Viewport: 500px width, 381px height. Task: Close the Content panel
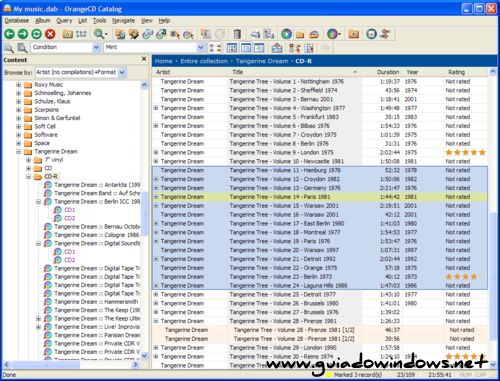click(x=144, y=59)
